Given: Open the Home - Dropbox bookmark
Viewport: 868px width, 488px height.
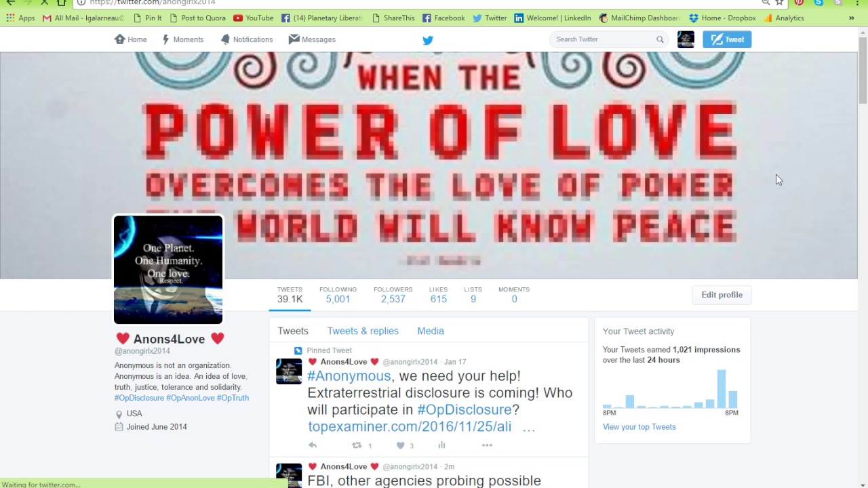Looking at the screenshot, I should point(722,18).
